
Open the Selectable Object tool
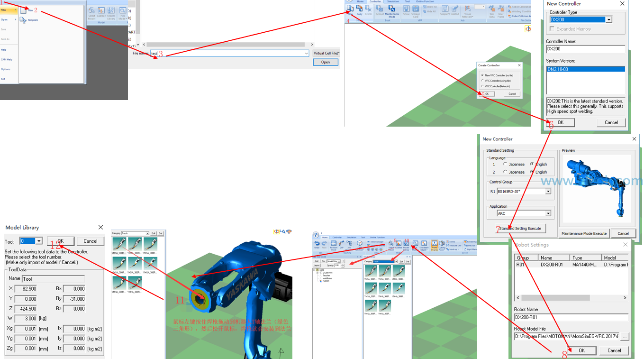tap(424, 245)
